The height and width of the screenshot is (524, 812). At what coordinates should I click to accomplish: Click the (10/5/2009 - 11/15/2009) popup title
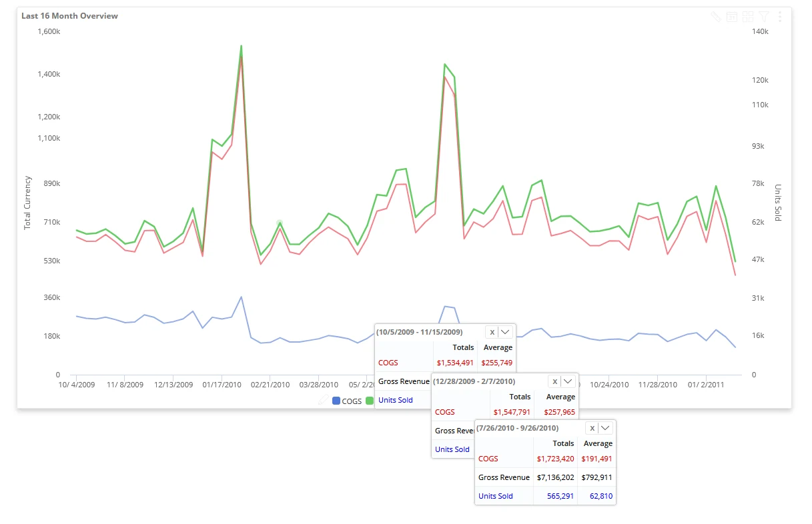pyautogui.click(x=420, y=331)
